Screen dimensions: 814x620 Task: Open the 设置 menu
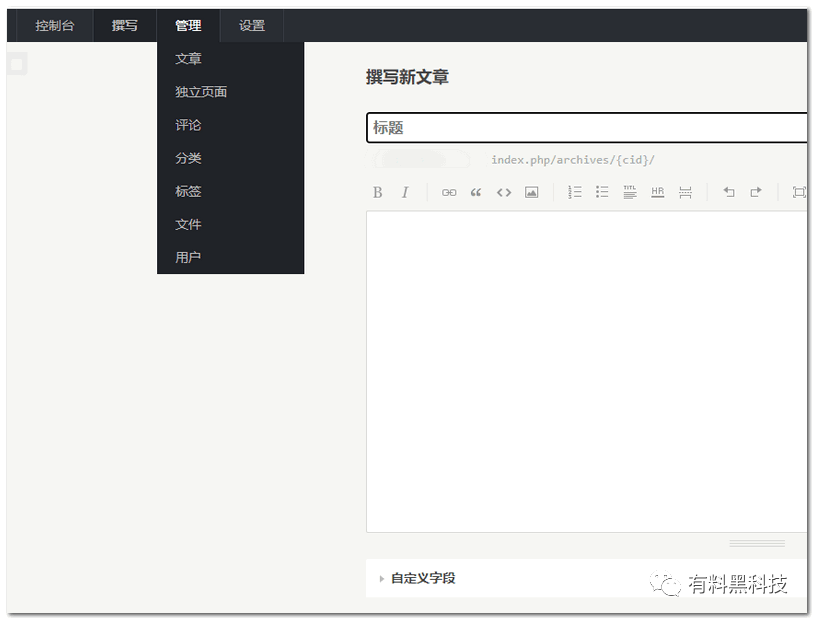(251, 25)
